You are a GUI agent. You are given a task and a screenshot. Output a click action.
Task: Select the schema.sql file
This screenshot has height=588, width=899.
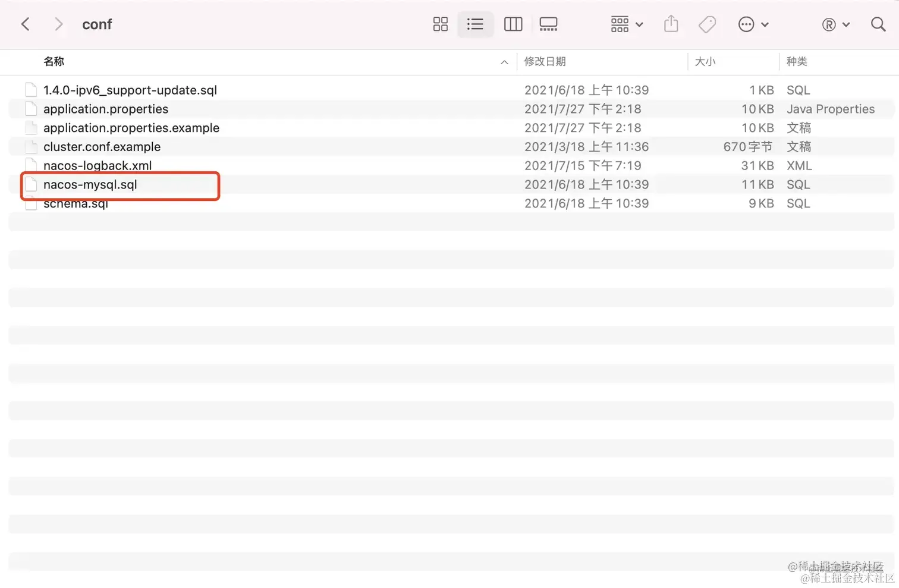click(x=76, y=203)
